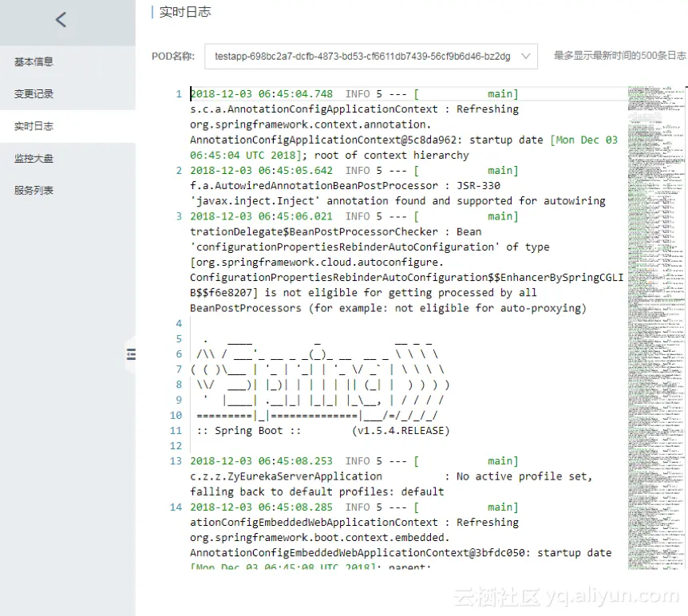This screenshot has height=616, width=688.
Task: Click 'ationConfigEmbeddedWebApplicationContext' text
Action: pyautogui.click(x=314, y=523)
